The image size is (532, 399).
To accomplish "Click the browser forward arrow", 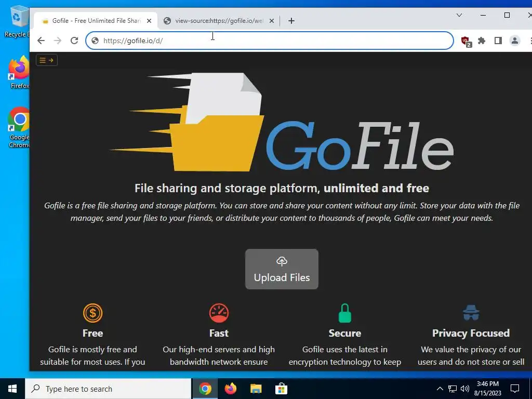I will point(58,41).
